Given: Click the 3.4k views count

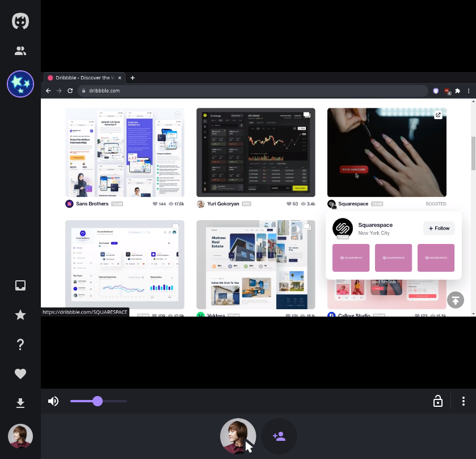Looking at the screenshot, I should point(311,204).
